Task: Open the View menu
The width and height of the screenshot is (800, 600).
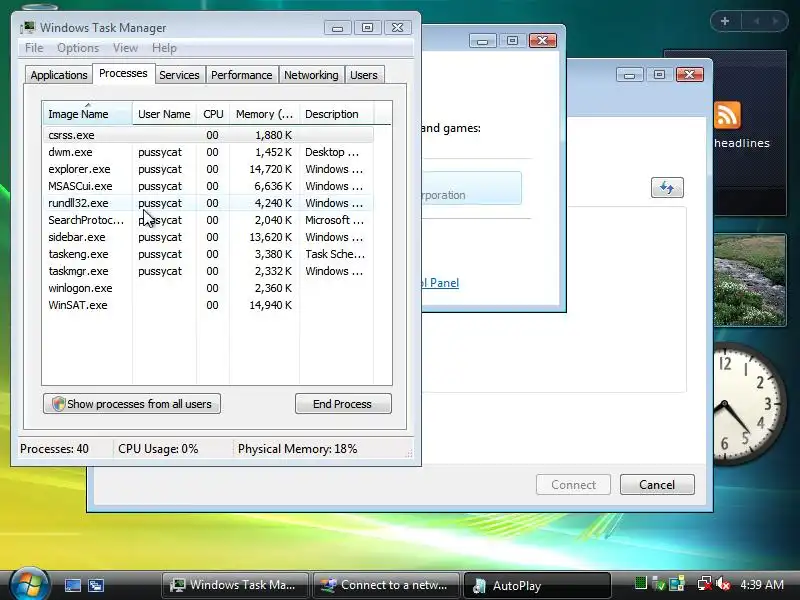Action: click(126, 48)
